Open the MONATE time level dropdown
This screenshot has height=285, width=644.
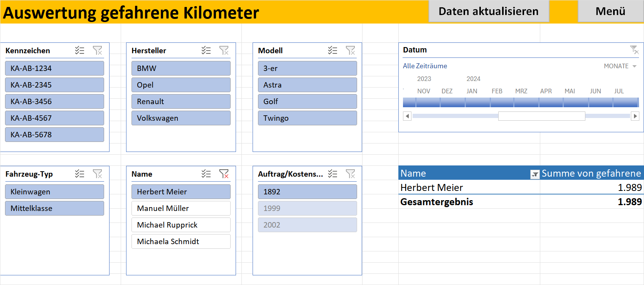pos(620,66)
